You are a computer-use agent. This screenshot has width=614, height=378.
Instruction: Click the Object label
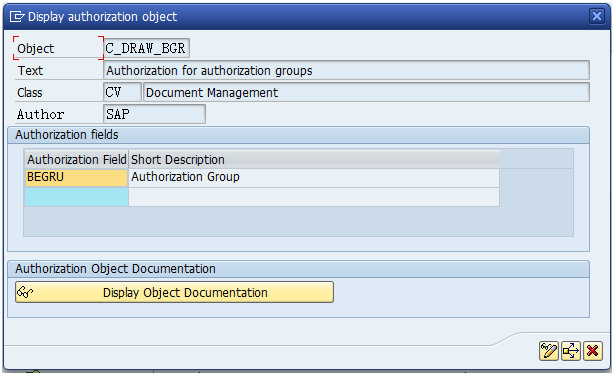click(35, 49)
